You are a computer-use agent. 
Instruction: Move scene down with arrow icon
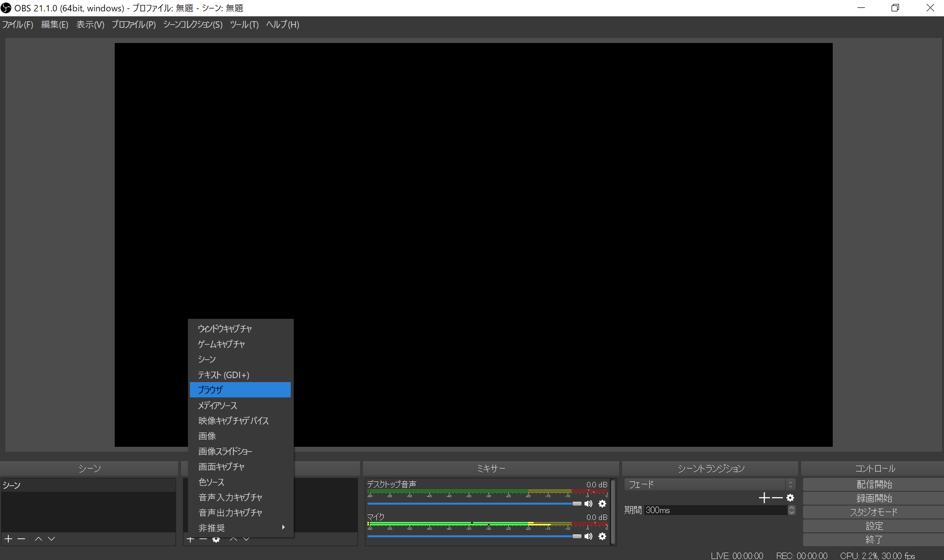51,539
